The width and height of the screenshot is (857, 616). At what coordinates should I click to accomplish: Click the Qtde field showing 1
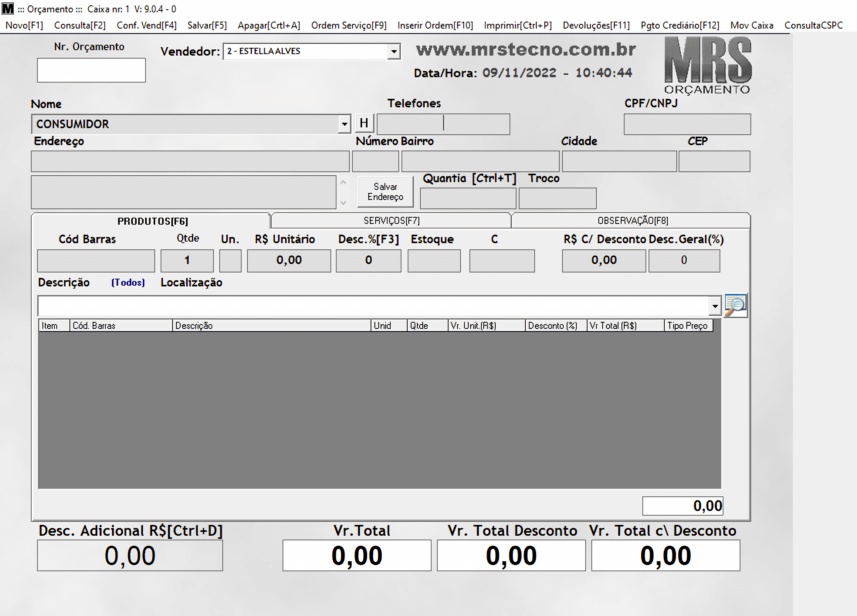point(187,261)
